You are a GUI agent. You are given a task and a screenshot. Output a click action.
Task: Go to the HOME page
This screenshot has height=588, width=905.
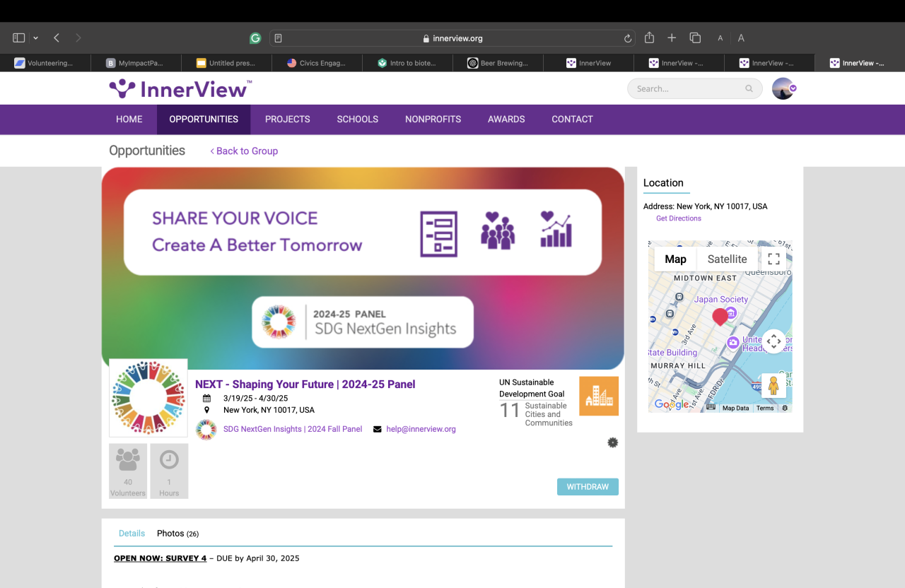pyautogui.click(x=129, y=119)
